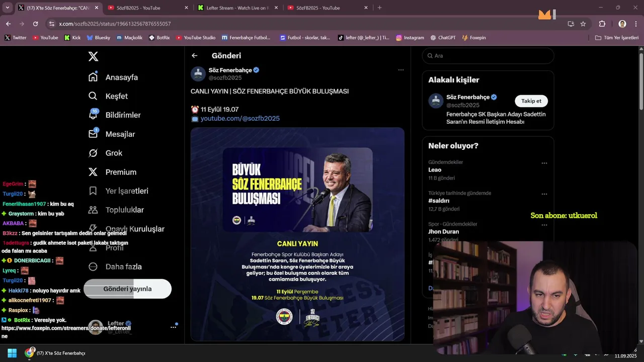Click back arrow next to Gönderi
The width and height of the screenshot is (644, 362).
(x=195, y=56)
